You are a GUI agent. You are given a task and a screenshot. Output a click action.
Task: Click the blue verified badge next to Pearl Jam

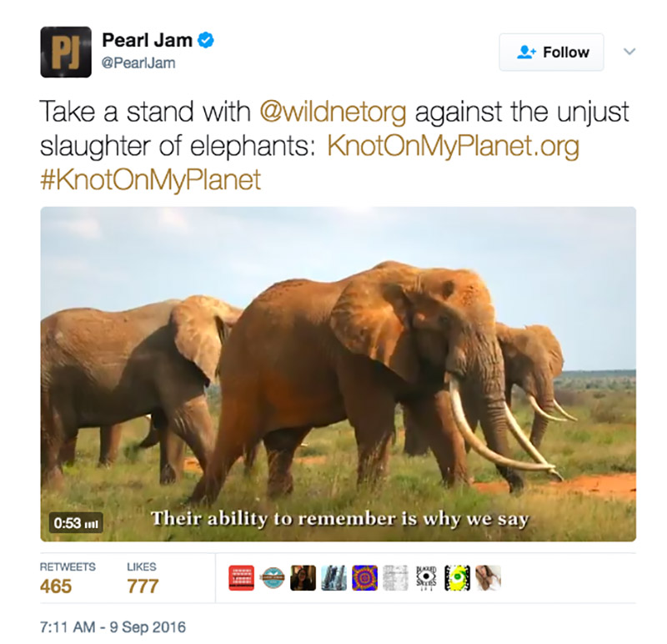point(206,40)
